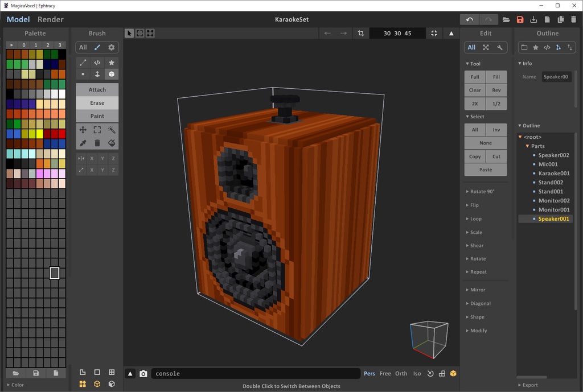Viewport: 583px width, 392px height.
Task: Click the Save As download icon
Action: pyautogui.click(x=533, y=19)
